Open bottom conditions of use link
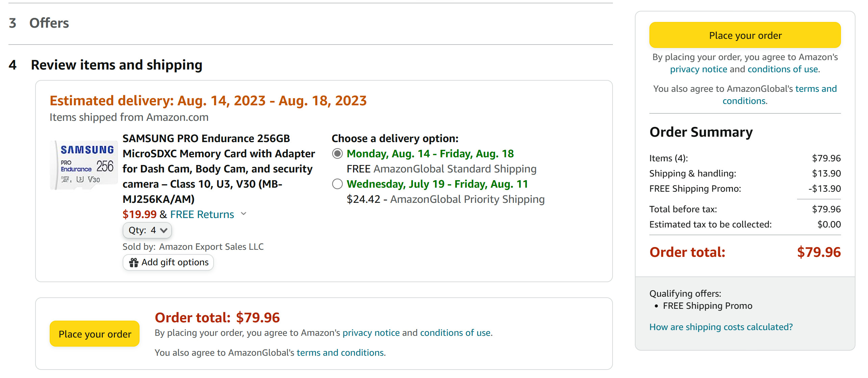 [455, 333]
